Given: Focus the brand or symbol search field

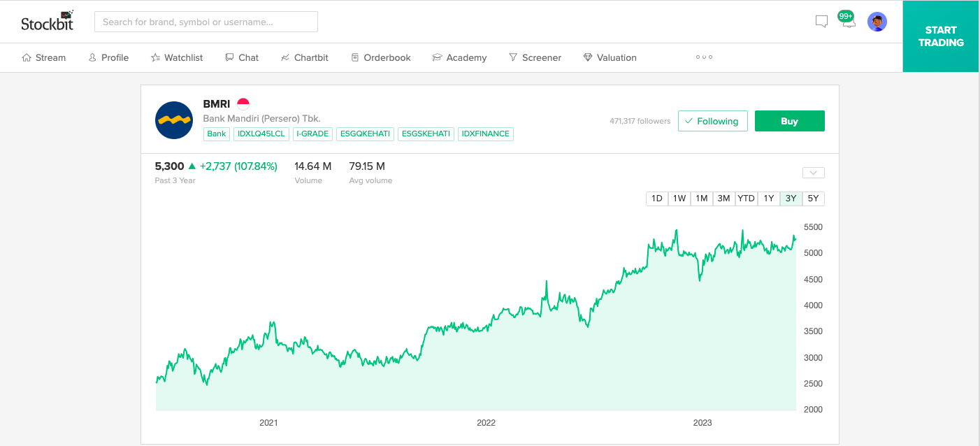Looking at the screenshot, I should pyautogui.click(x=206, y=22).
